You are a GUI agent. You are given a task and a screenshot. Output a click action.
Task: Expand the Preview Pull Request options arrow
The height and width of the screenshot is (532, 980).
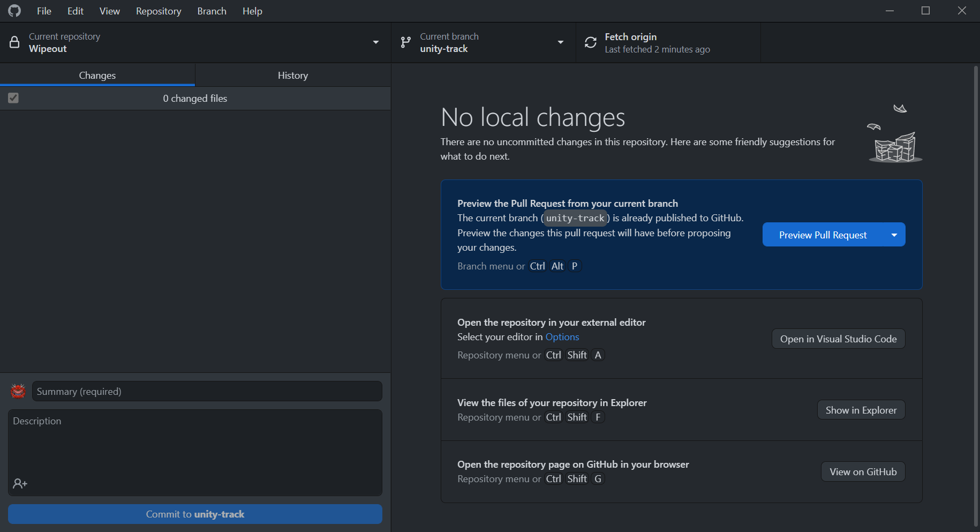[x=894, y=234]
